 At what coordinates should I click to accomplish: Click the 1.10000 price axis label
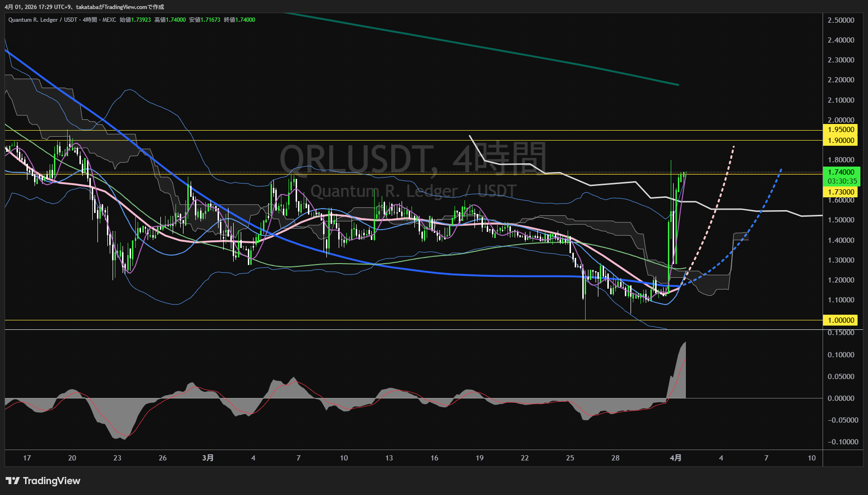(841, 300)
